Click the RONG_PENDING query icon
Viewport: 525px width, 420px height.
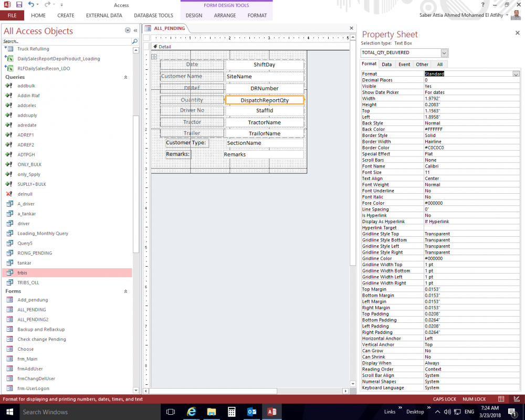(9, 253)
